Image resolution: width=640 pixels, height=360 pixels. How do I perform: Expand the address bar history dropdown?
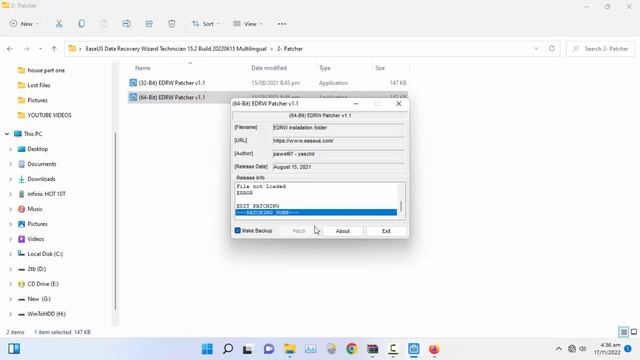[x=536, y=48]
